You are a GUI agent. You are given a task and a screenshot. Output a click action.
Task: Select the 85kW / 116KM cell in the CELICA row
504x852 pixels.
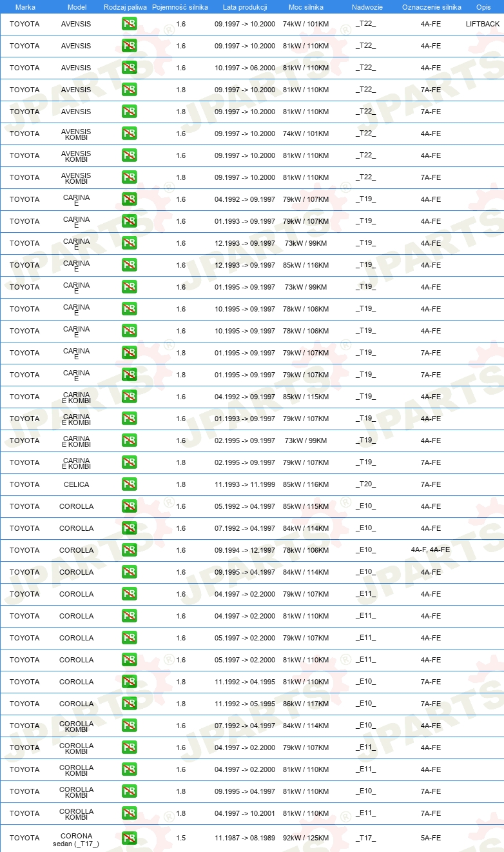pos(305,484)
